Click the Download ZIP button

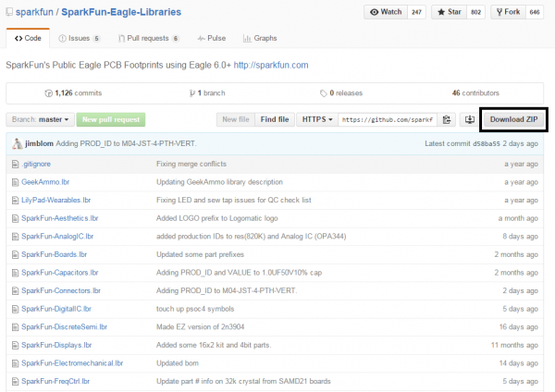coord(513,119)
